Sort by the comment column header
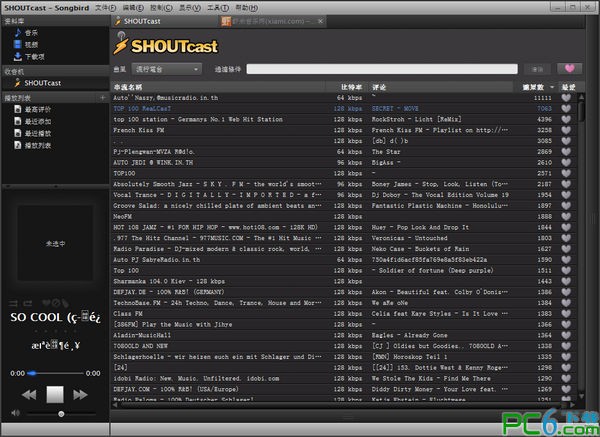Image resolution: width=600 pixels, height=437 pixels. pyautogui.click(x=441, y=87)
